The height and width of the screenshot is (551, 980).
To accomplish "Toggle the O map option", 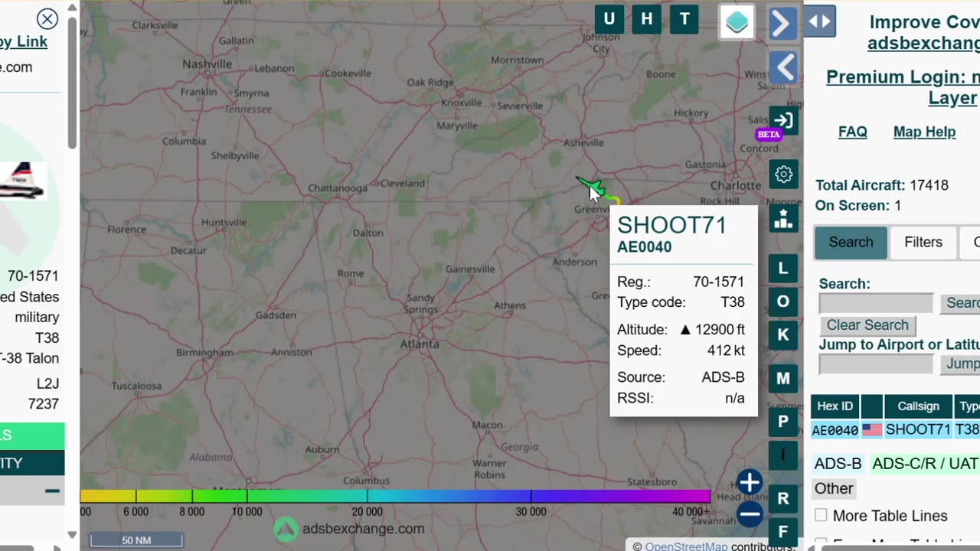I will pos(783,302).
